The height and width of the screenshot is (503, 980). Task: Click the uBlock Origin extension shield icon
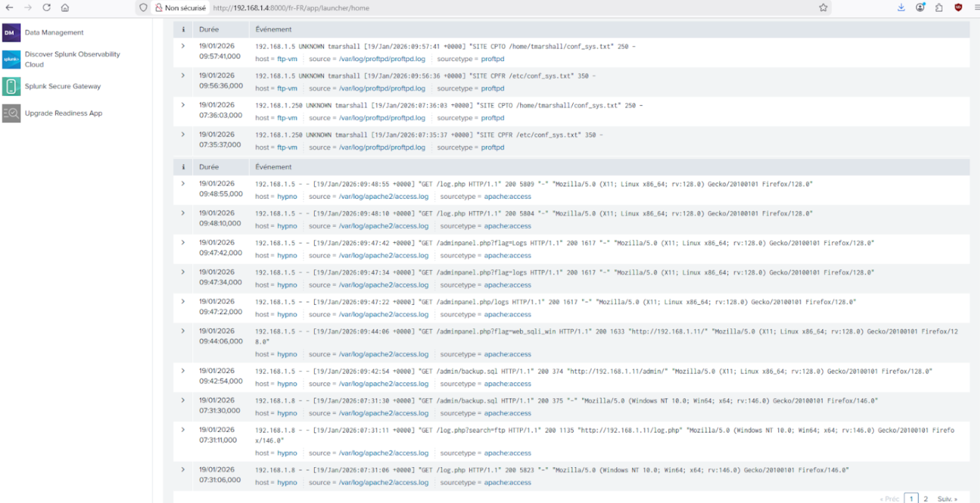pyautogui.click(x=957, y=8)
